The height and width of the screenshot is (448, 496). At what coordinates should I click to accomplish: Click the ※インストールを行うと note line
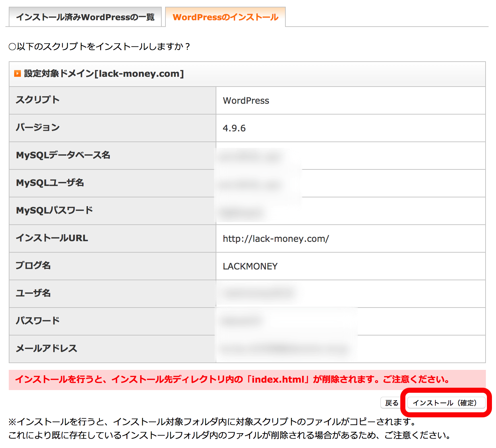pyautogui.click(x=213, y=422)
